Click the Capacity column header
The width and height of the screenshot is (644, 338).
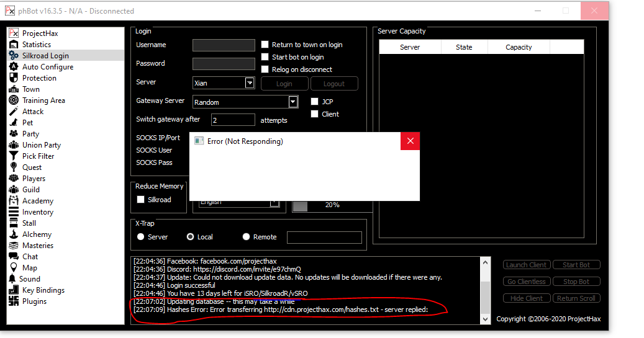tap(519, 47)
